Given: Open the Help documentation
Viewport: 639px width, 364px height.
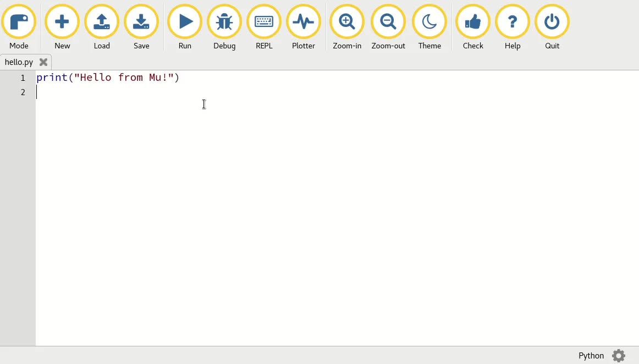Looking at the screenshot, I should (513, 27).
